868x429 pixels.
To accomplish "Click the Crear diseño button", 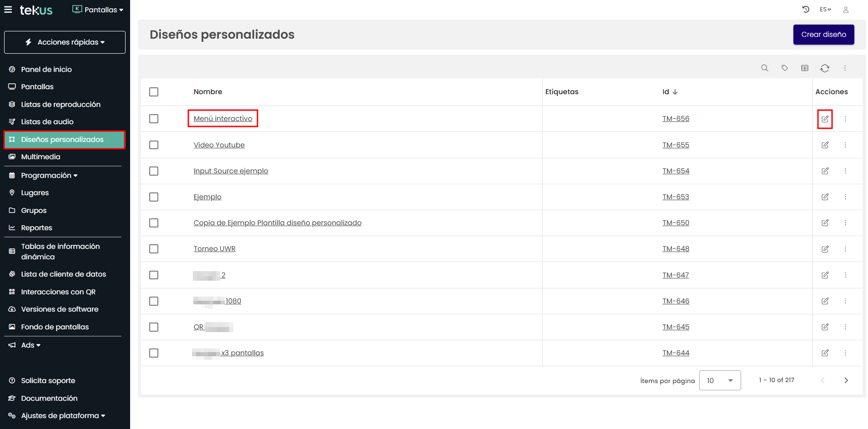I will pos(823,35).
